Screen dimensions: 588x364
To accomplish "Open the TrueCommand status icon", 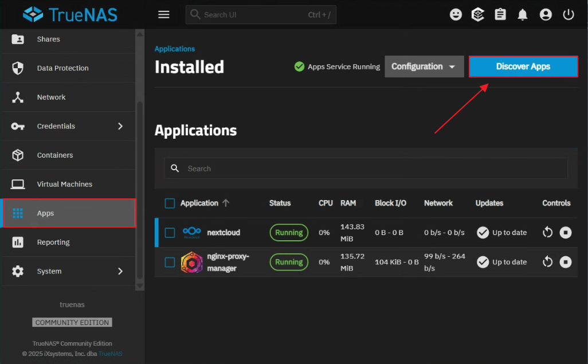I will (x=478, y=15).
